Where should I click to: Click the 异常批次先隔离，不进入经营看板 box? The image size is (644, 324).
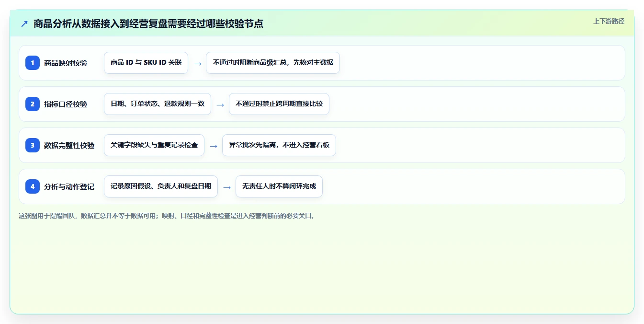click(x=279, y=145)
